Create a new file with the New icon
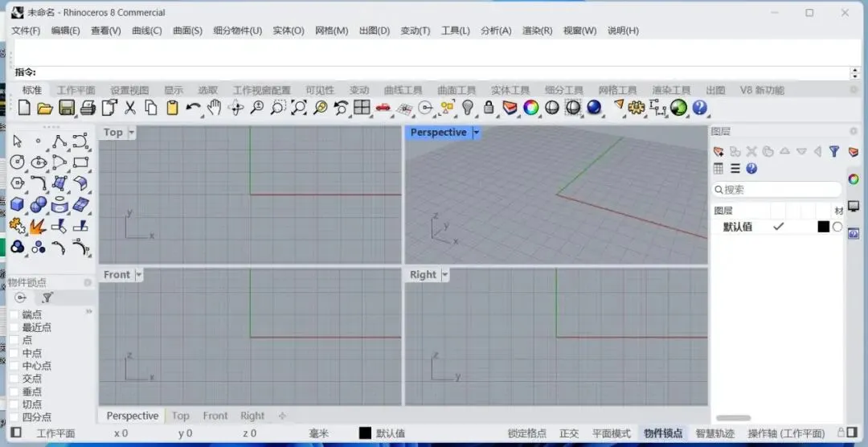Image resolution: width=868 pixels, height=447 pixels. (24, 108)
